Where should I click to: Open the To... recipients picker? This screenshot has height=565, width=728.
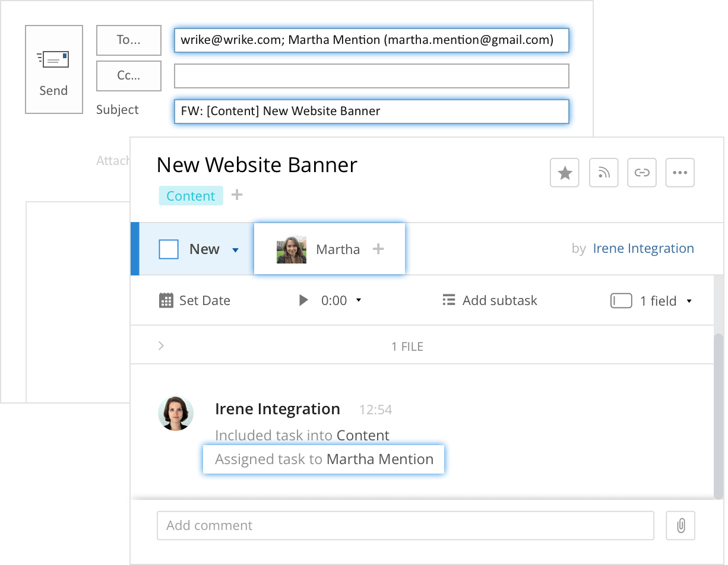(129, 40)
